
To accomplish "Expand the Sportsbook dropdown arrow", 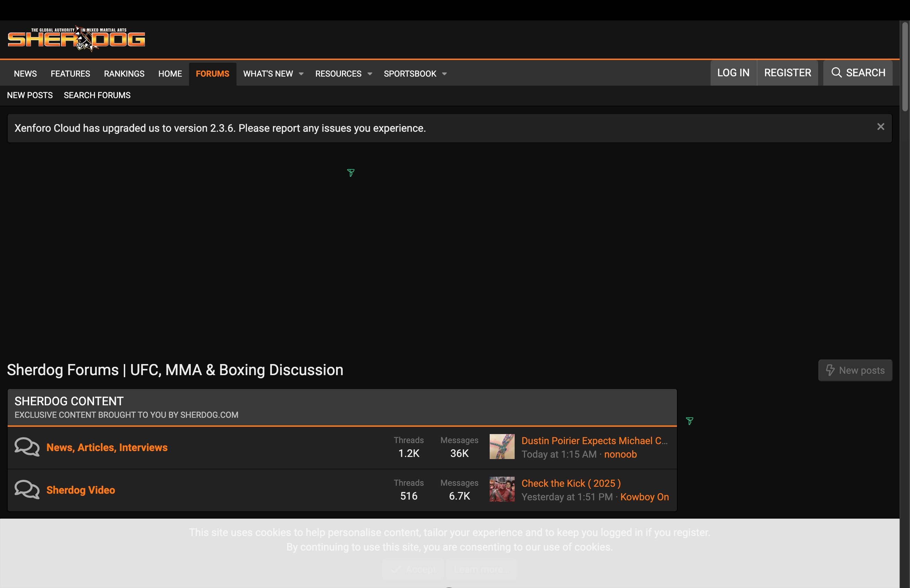I will [x=445, y=74].
